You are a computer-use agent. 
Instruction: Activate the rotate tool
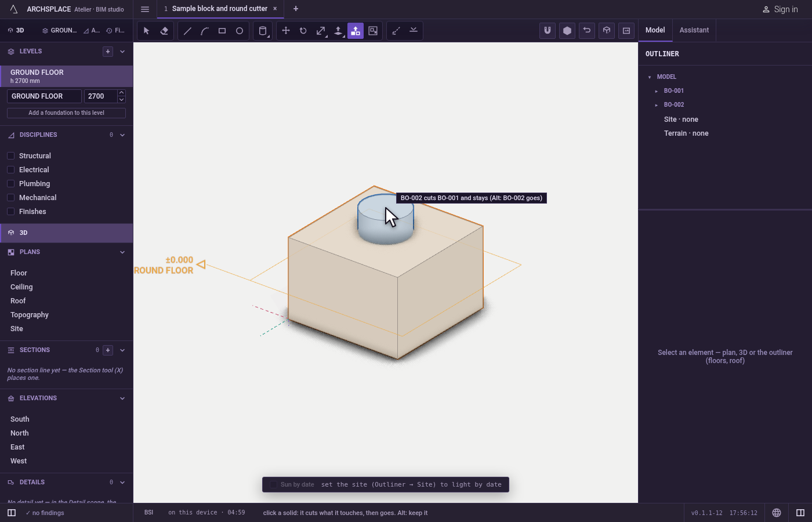coord(303,31)
